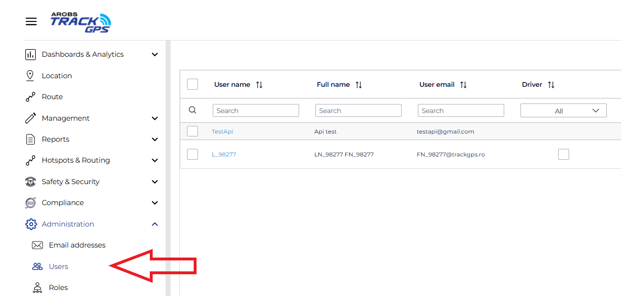Image resolution: width=644 pixels, height=300 pixels.
Task: Sort by Full name using arrows icon
Action: point(359,85)
